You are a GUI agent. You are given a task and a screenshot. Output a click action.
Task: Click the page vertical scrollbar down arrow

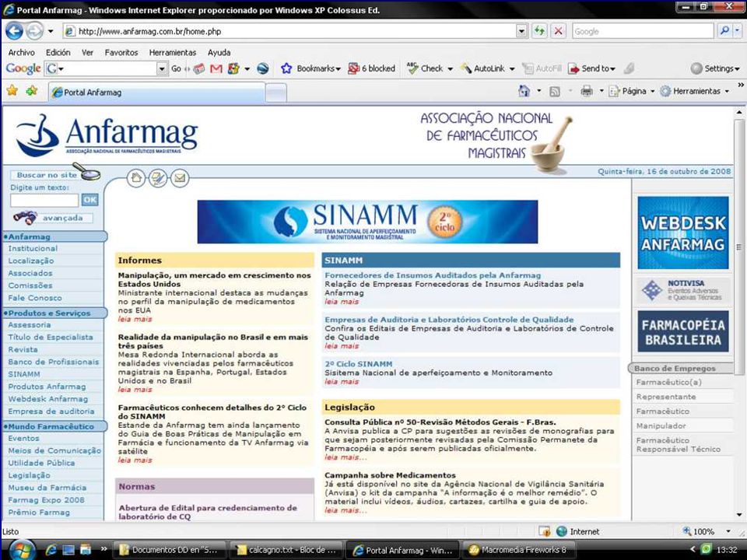739,514
